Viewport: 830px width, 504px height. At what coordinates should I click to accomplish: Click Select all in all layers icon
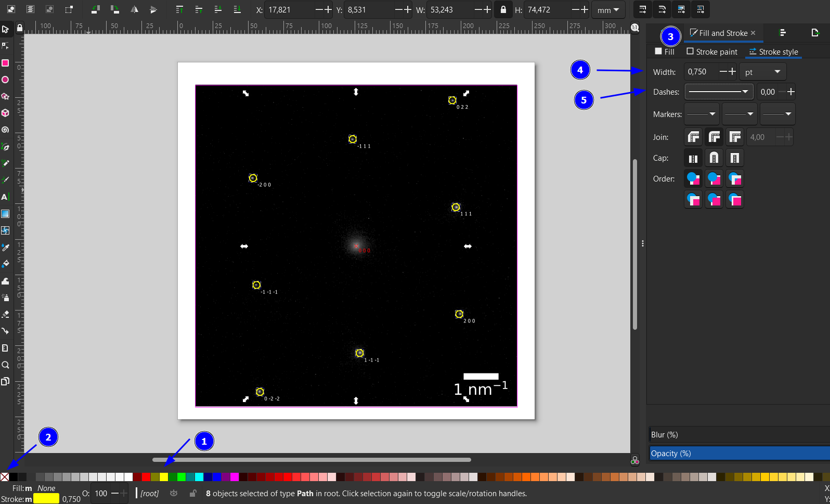click(x=30, y=9)
